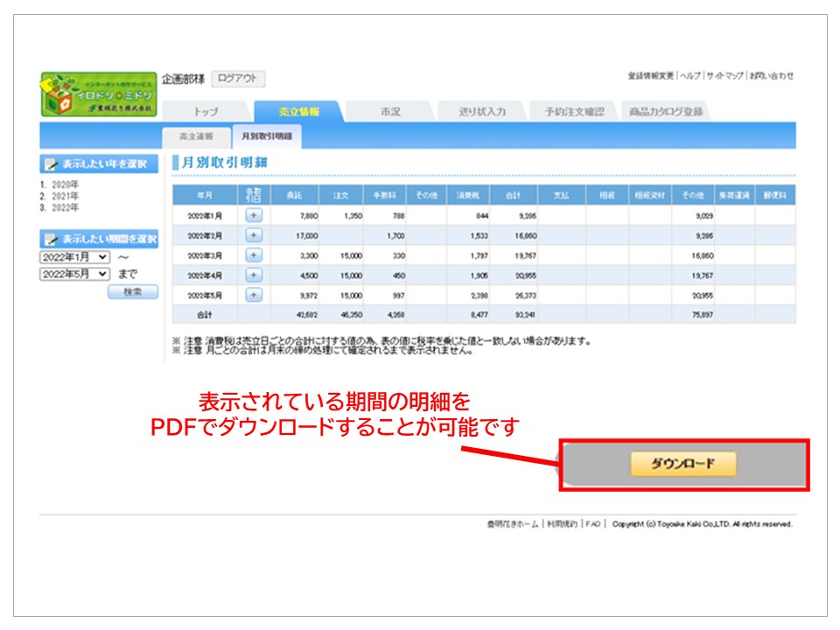Select year 2020年 in the list
Screen dimensions: 840x630
(65, 185)
